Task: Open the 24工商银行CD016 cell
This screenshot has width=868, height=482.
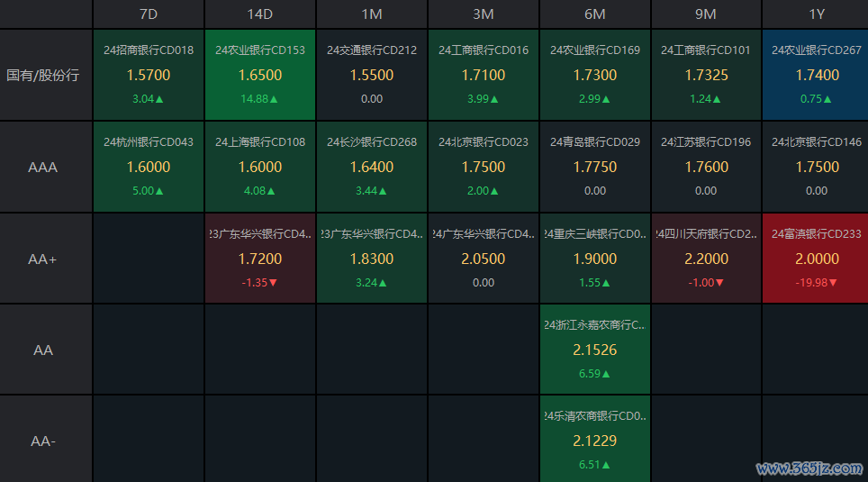Action: click(484, 75)
